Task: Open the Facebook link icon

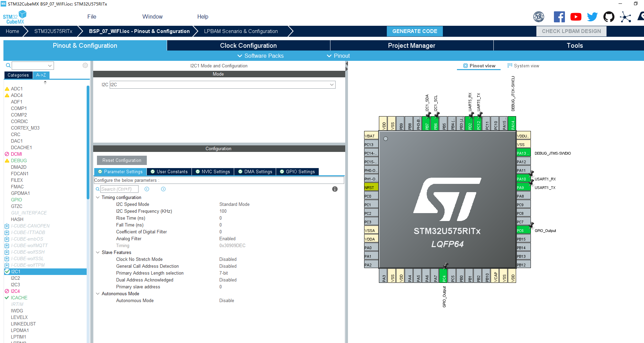Action: click(x=559, y=17)
